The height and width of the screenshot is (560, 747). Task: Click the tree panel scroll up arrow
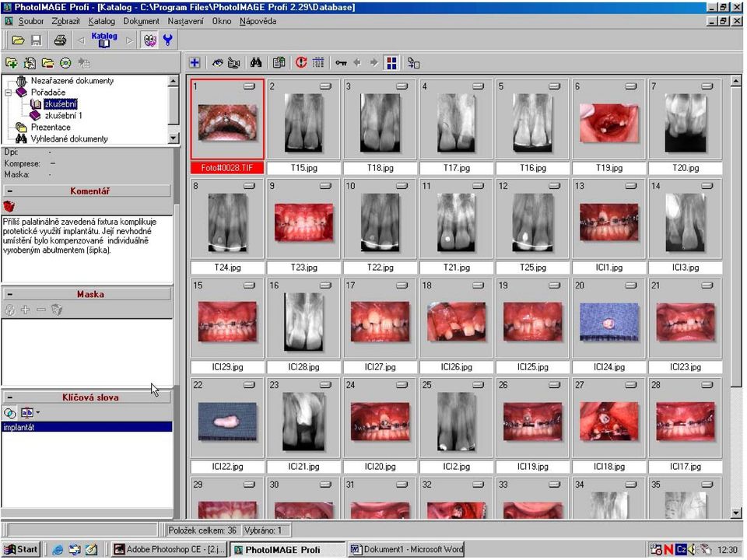[x=174, y=81]
